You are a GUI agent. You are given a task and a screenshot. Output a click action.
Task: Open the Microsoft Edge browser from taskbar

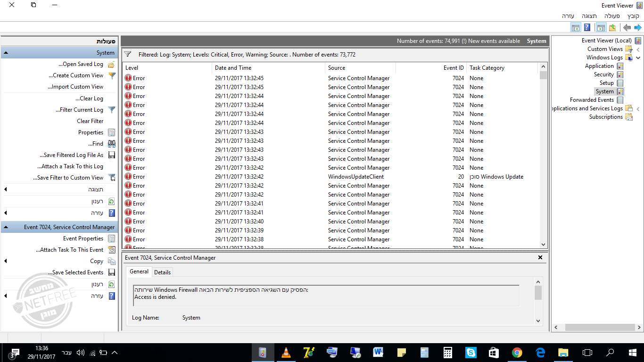(x=540, y=352)
